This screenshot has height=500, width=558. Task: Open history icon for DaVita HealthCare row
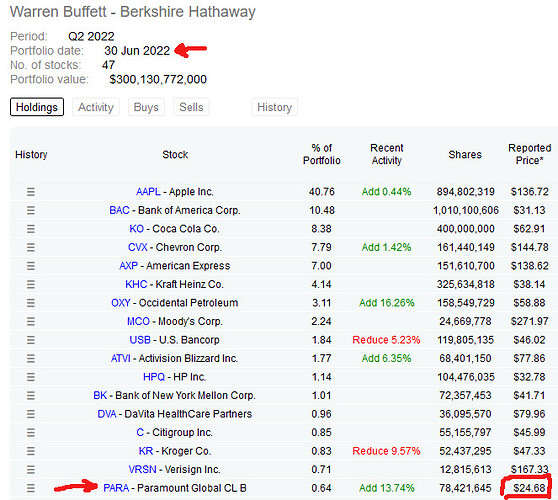31,414
